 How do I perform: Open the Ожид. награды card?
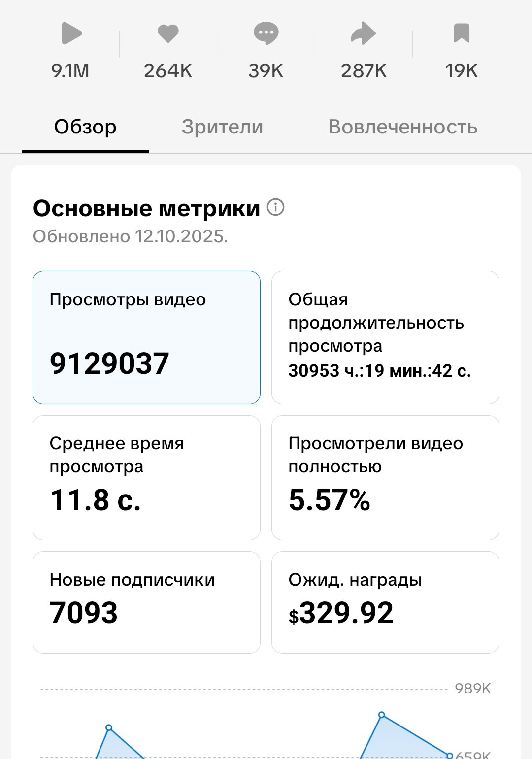[x=385, y=602]
